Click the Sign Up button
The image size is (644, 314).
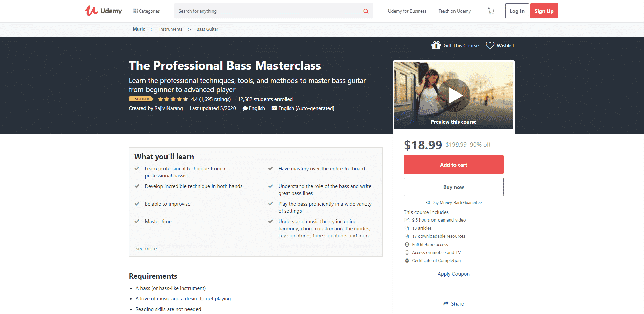[544, 11]
